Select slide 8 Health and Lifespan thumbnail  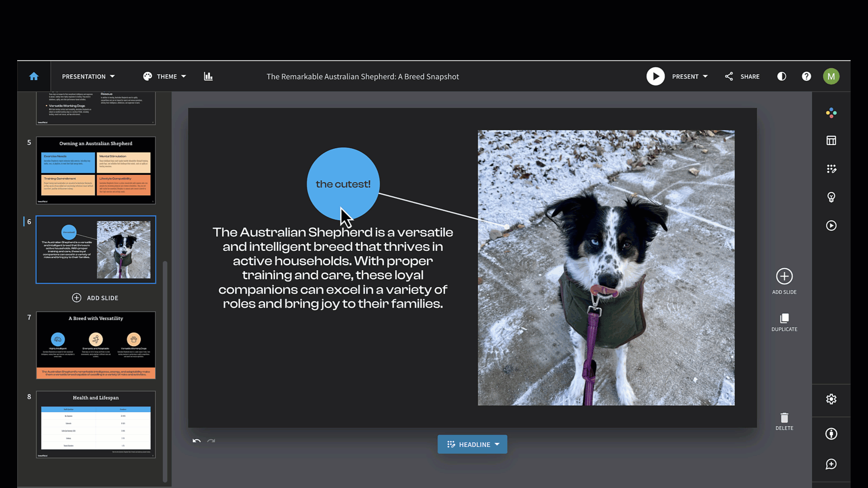(95, 425)
